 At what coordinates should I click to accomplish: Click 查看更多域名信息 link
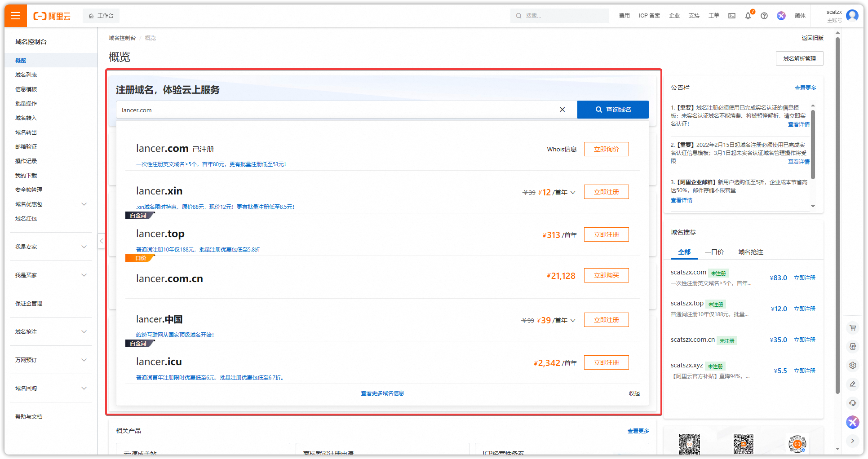coord(382,393)
